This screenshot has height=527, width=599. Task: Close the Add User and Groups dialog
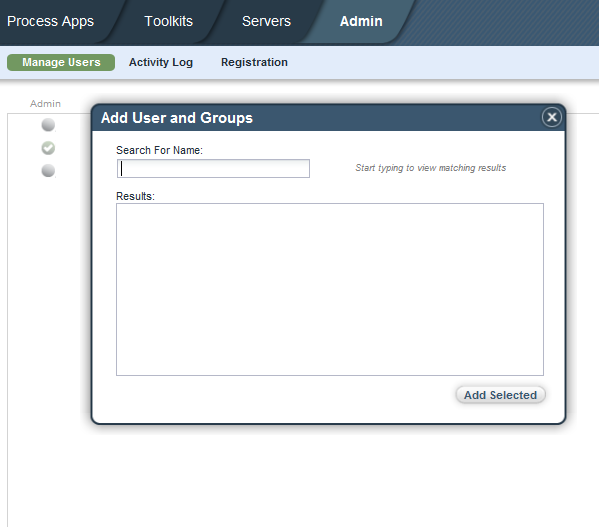(x=552, y=117)
